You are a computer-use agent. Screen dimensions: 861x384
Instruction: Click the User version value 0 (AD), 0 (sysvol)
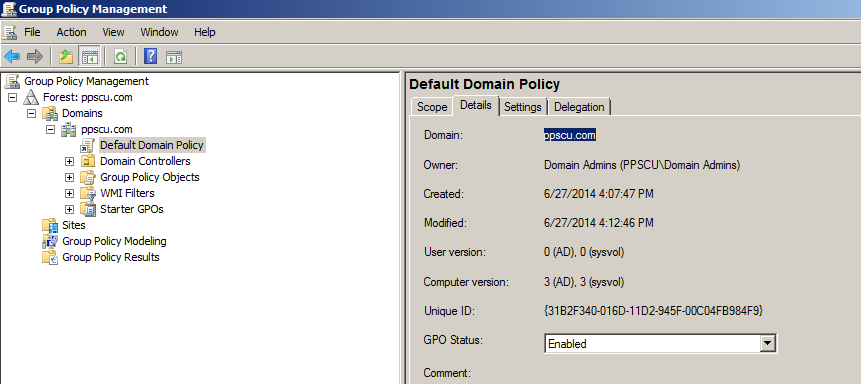coord(584,252)
